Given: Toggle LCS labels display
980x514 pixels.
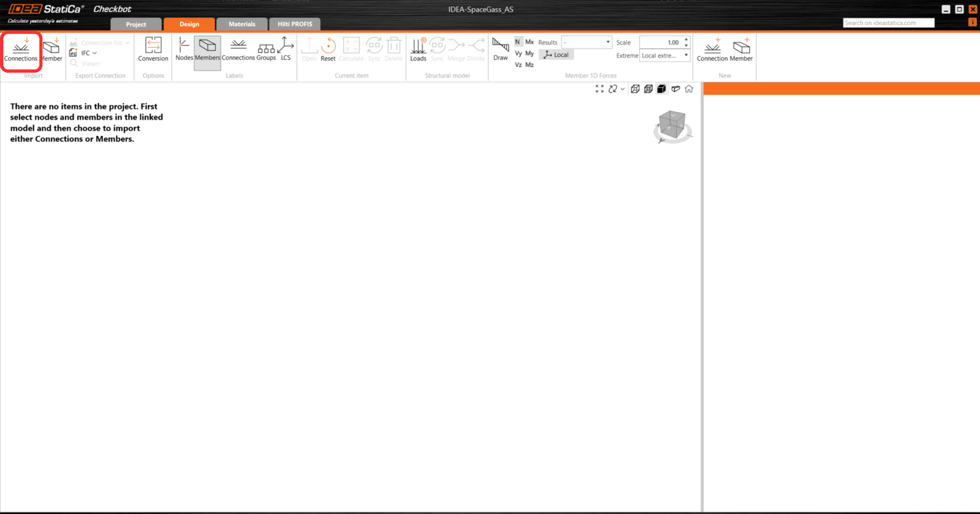Looking at the screenshot, I should click(x=285, y=50).
